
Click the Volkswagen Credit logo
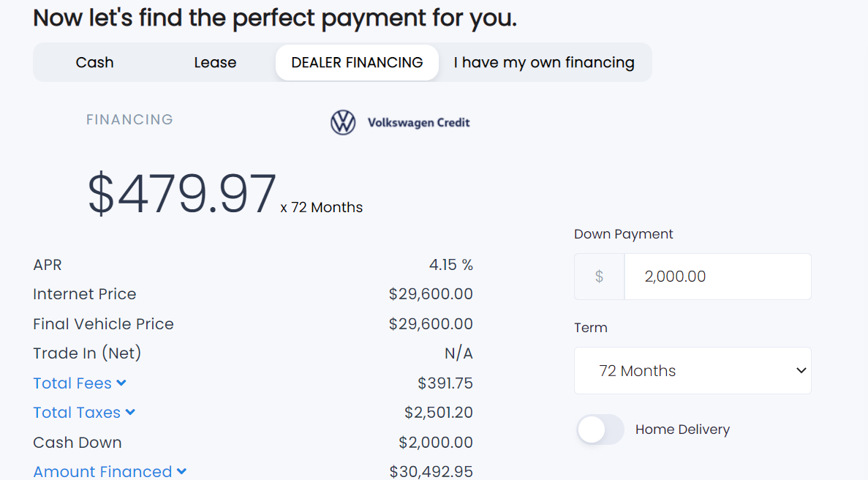(419, 122)
